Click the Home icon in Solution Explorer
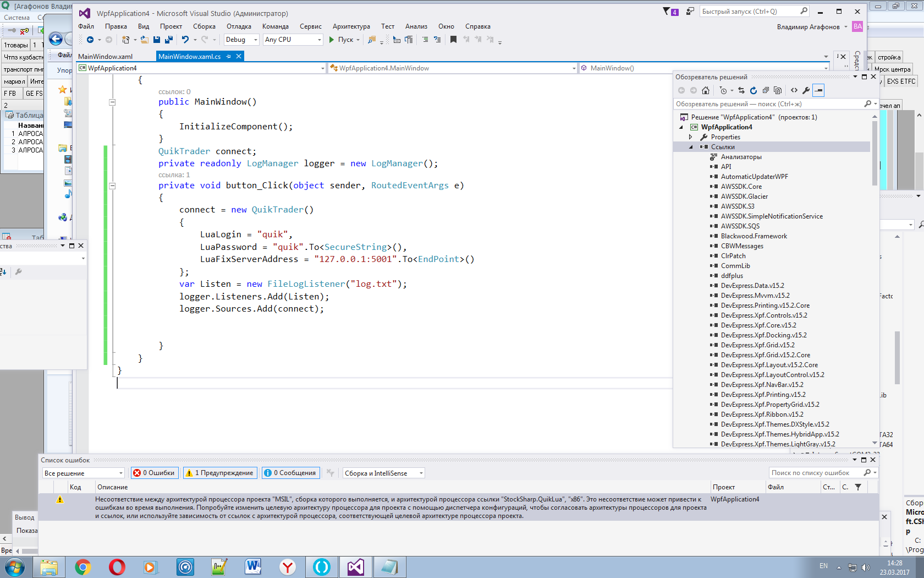 pyautogui.click(x=706, y=90)
